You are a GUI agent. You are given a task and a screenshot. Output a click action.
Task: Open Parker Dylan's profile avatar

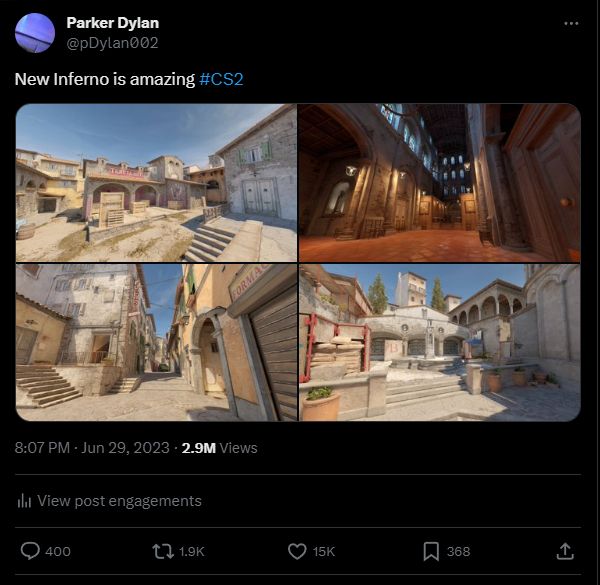coord(35,33)
